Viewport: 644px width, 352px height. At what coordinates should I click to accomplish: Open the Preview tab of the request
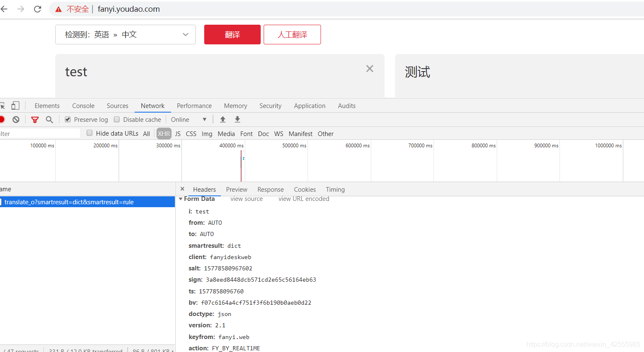pyautogui.click(x=236, y=190)
